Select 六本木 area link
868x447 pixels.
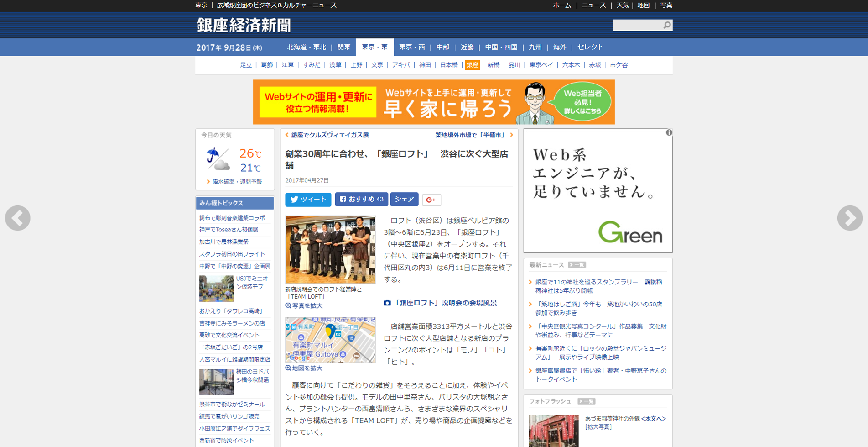[571, 65]
